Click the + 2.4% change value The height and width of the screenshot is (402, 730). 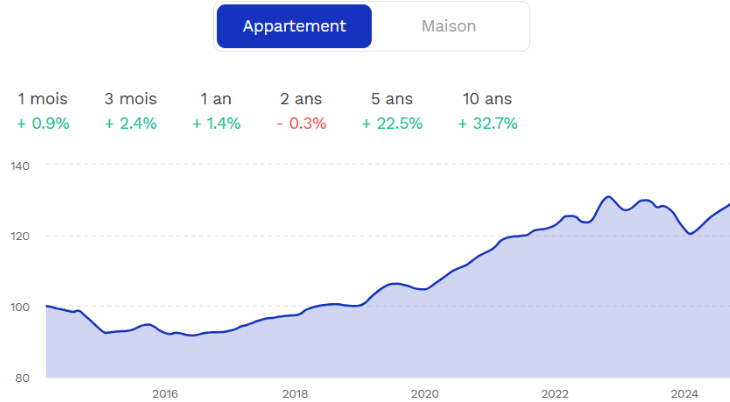(130, 124)
